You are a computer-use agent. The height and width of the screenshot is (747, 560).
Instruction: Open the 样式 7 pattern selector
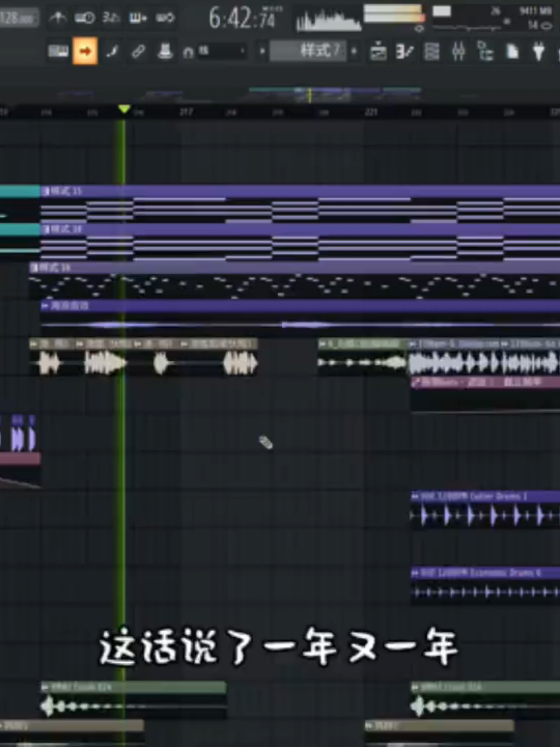point(308,51)
